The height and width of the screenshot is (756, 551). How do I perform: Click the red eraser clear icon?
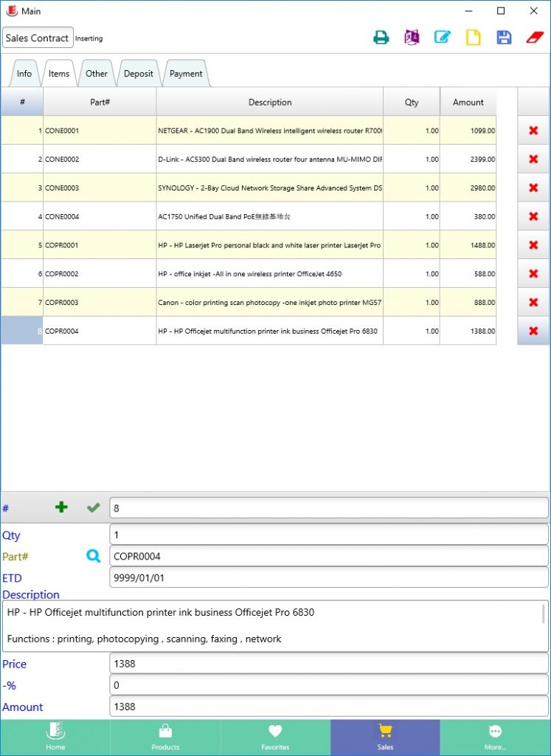(535, 38)
